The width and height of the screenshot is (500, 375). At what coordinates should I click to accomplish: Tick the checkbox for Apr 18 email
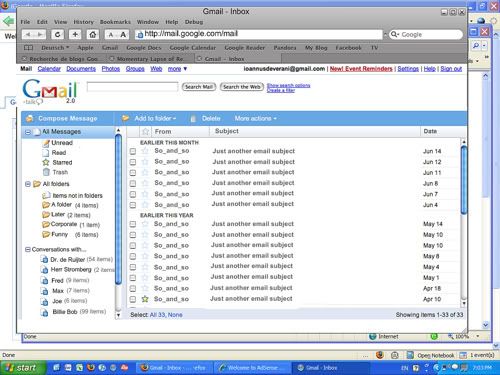click(x=133, y=288)
